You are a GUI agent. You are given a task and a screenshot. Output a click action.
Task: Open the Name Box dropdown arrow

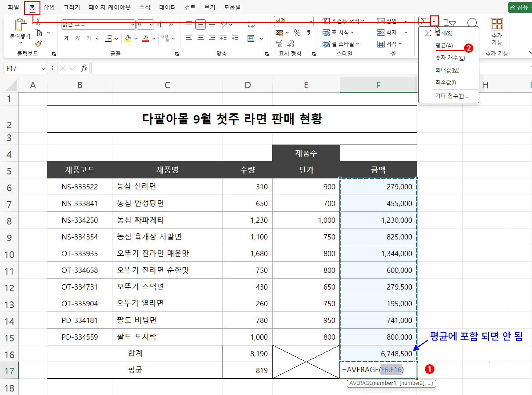(x=43, y=68)
